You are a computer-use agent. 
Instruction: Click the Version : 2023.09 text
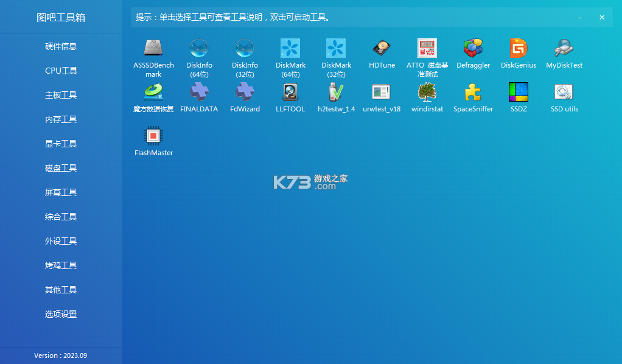tap(61, 355)
